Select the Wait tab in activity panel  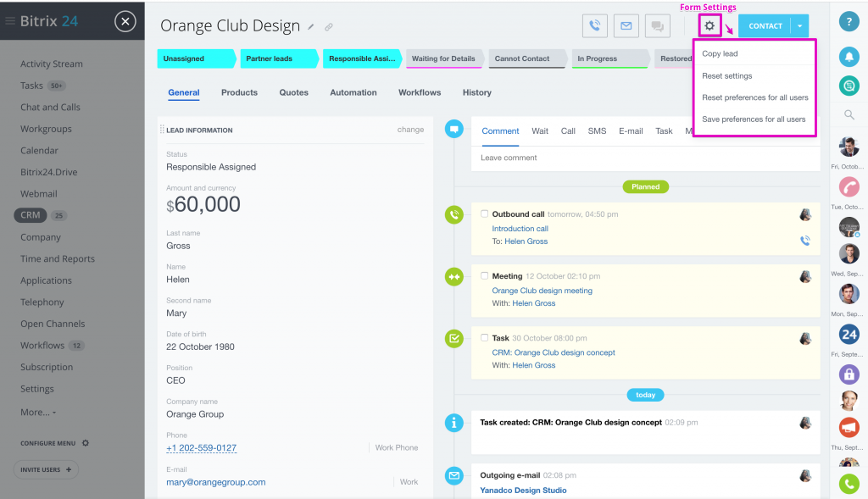pyautogui.click(x=540, y=131)
